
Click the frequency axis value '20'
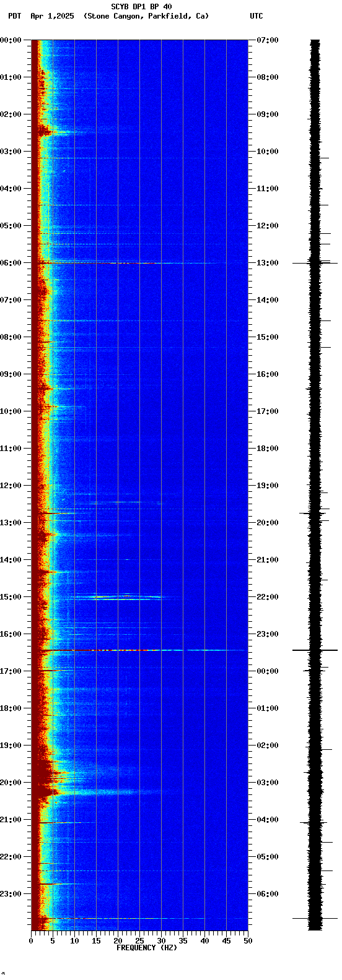(x=118, y=941)
